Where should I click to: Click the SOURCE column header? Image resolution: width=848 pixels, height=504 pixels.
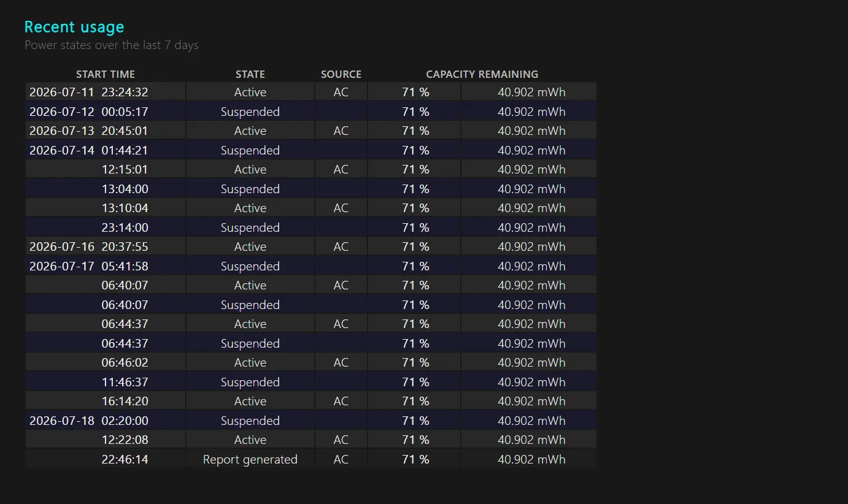pyautogui.click(x=341, y=74)
